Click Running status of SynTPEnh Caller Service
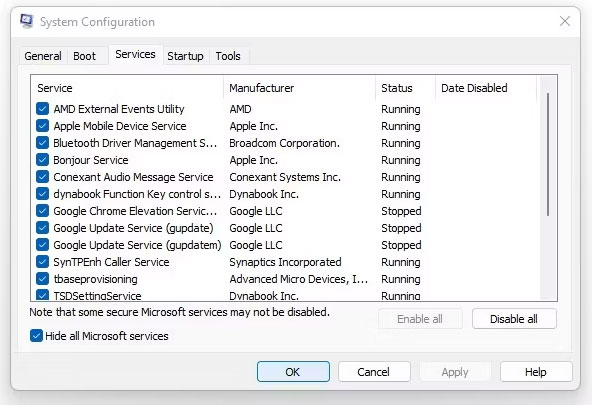This screenshot has height=405, width=592. pos(401,262)
